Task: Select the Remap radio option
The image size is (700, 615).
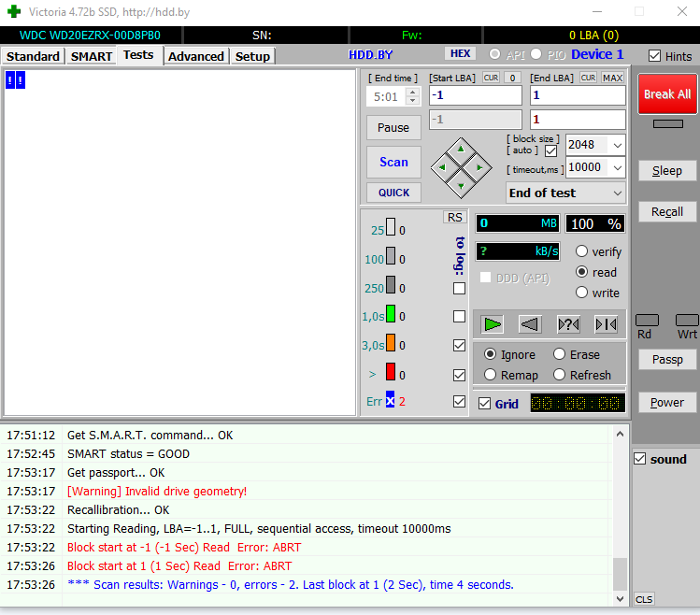Action: coord(490,375)
